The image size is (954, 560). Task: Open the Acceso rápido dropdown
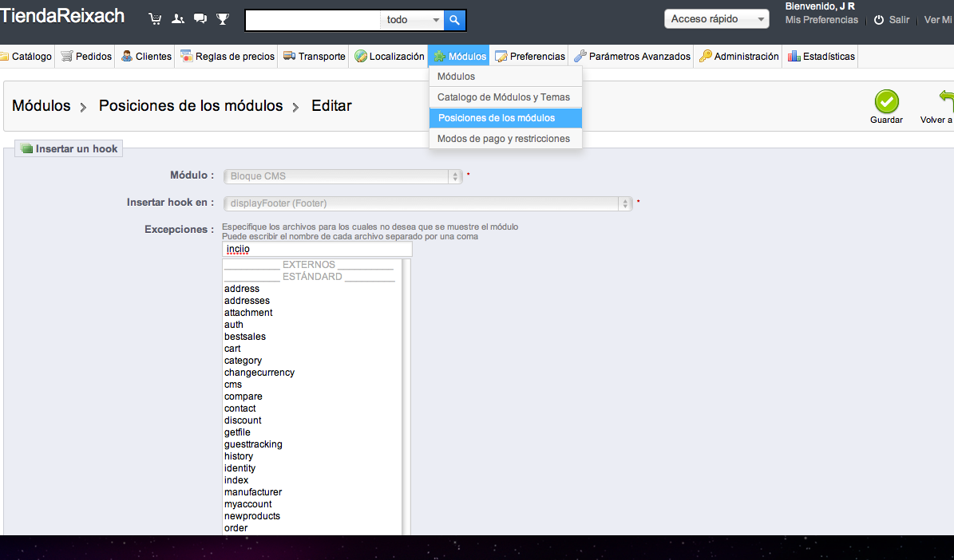[x=717, y=19]
